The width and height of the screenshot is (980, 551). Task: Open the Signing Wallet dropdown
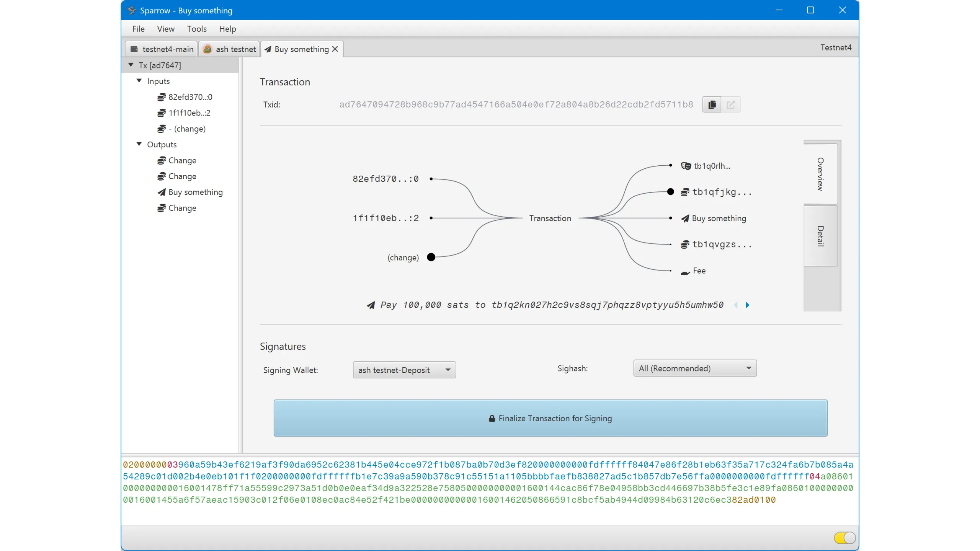[x=404, y=370]
